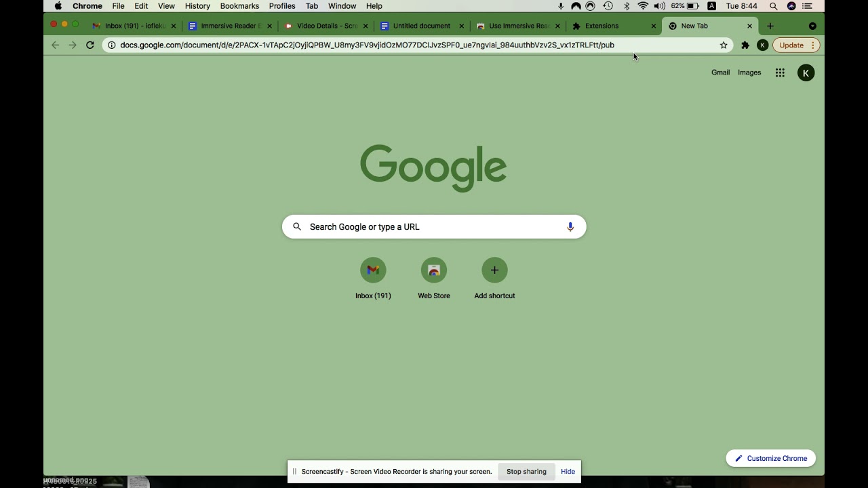Image resolution: width=868 pixels, height=488 pixels.
Task: Open the File menu
Action: pyautogui.click(x=118, y=6)
